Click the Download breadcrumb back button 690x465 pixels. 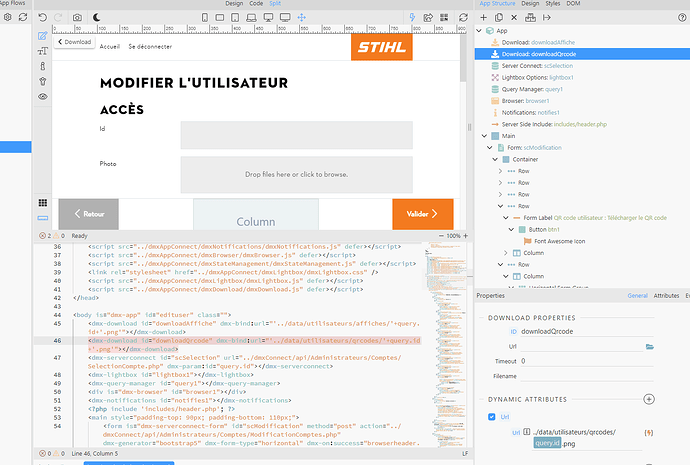75,42
